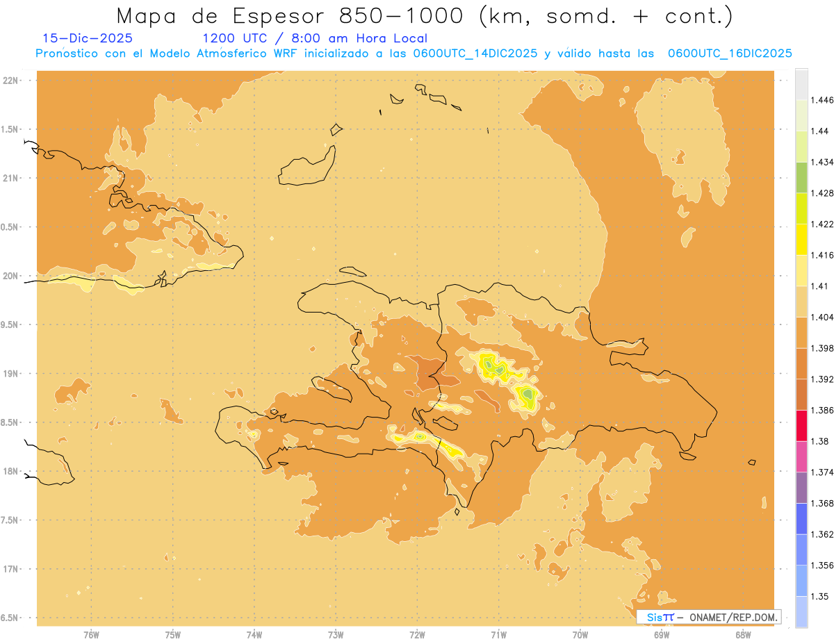Click the date label '15-Dic-2025'
This screenshot has height=644, width=834.
[x=88, y=38]
